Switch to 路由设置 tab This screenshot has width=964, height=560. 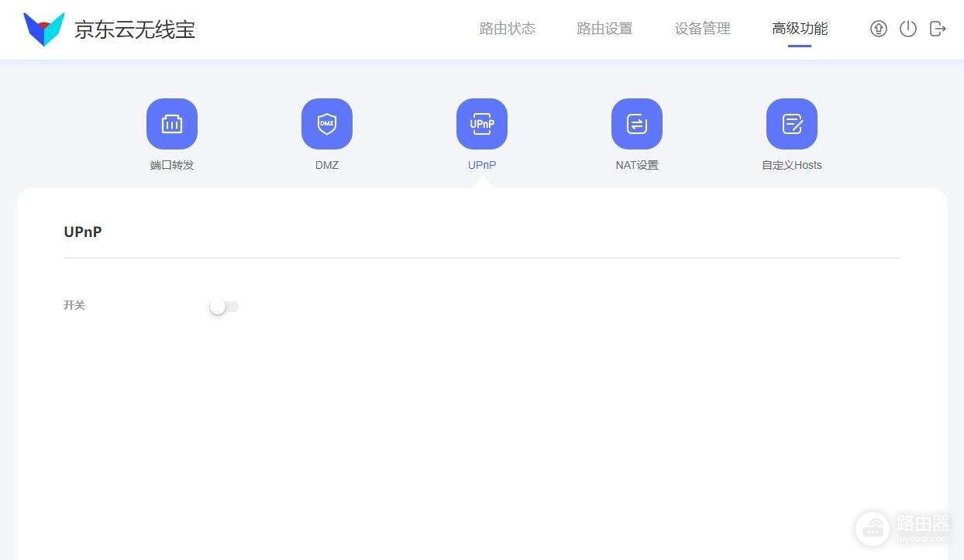click(x=605, y=29)
